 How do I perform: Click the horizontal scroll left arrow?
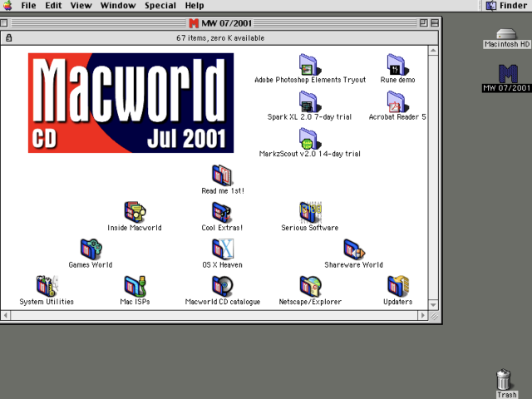[6, 316]
